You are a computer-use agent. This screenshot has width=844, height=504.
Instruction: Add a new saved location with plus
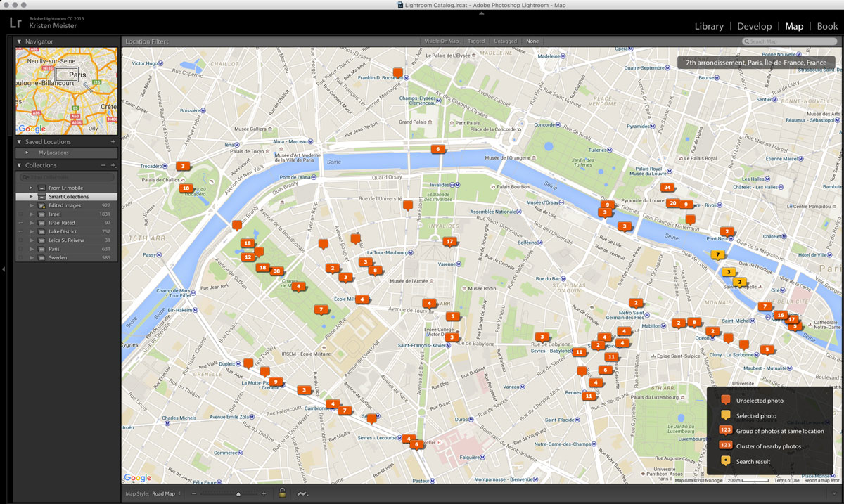click(x=113, y=142)
